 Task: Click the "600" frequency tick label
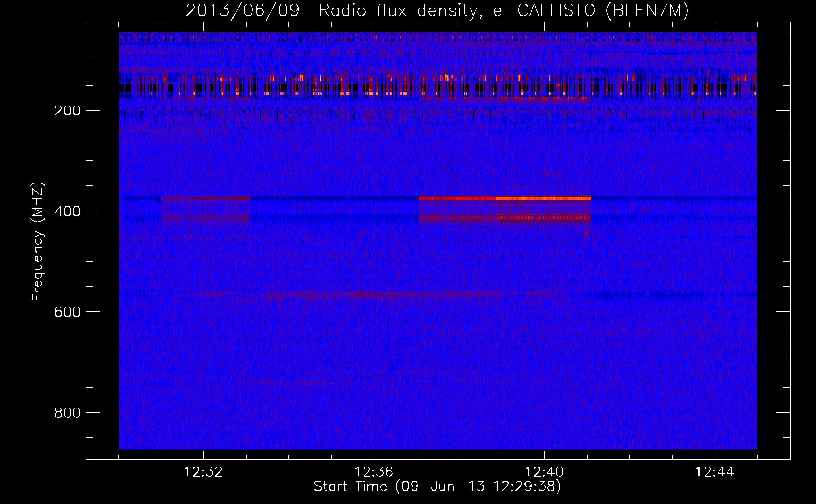click(x=68, y=312)
